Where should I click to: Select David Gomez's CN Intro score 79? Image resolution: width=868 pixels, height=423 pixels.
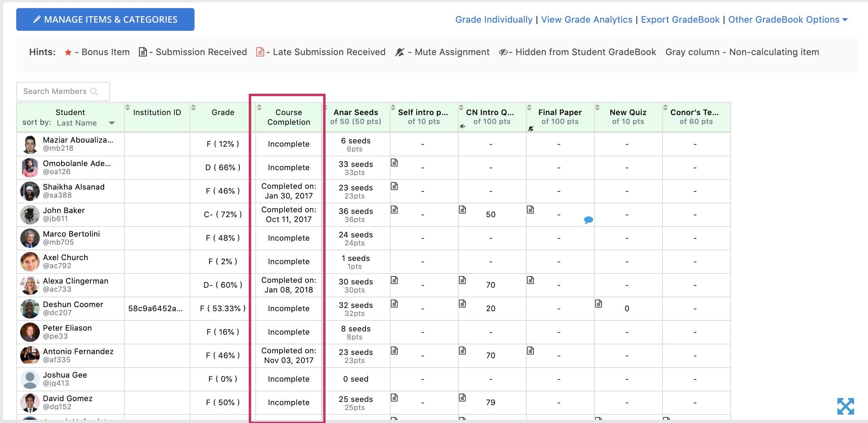tap(491, 402)
